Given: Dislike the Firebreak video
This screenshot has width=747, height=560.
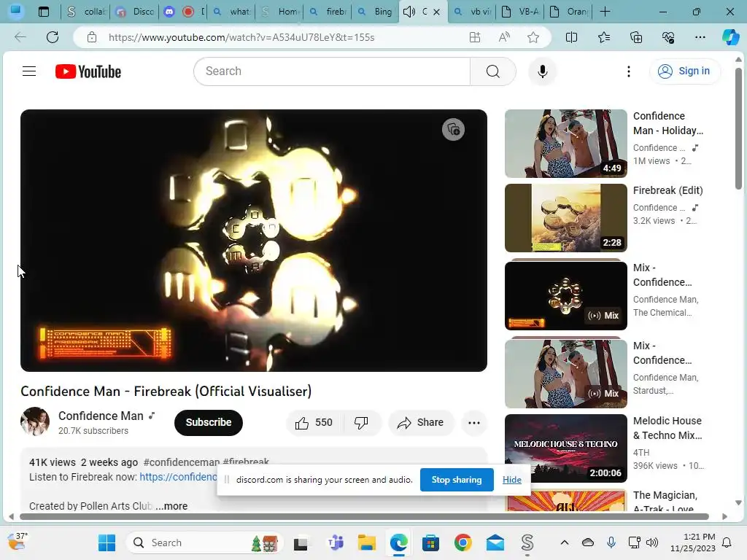Looking at the screenshot, I should 362,423.
